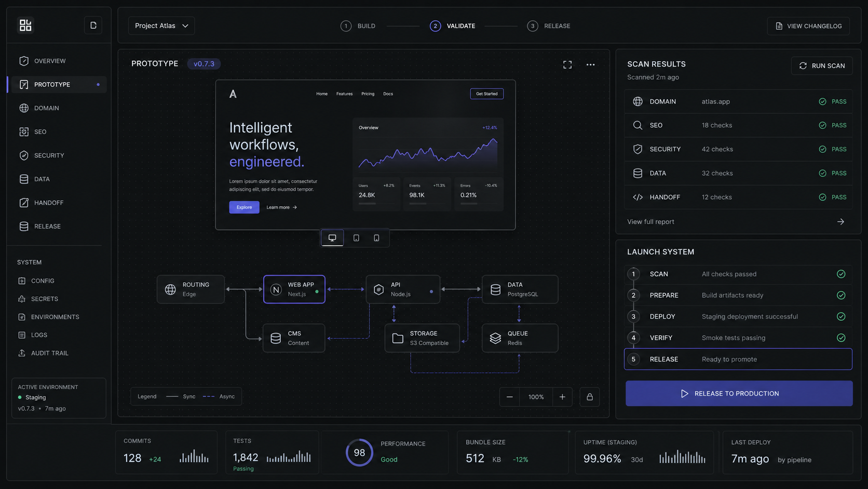Go to the Validate step
868x489 pixels.
(453, 26)
